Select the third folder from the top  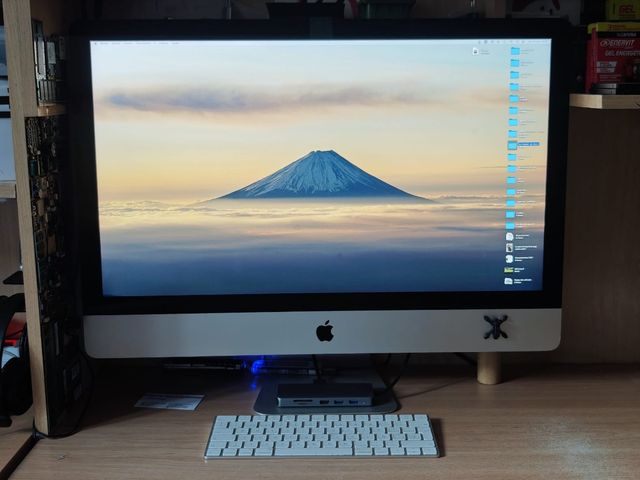514,75
